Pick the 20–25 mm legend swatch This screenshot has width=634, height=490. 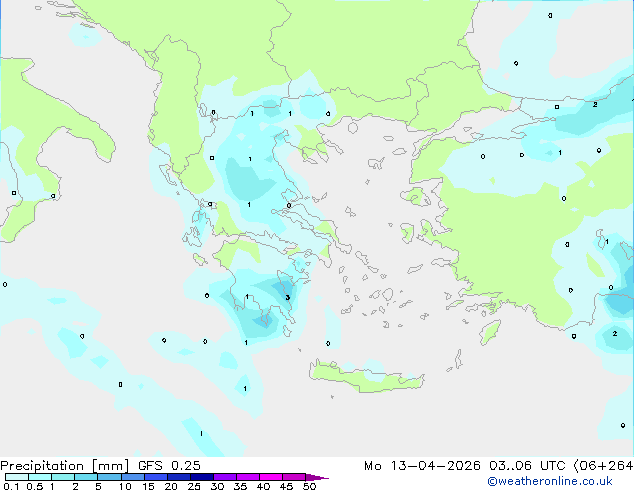178,477
